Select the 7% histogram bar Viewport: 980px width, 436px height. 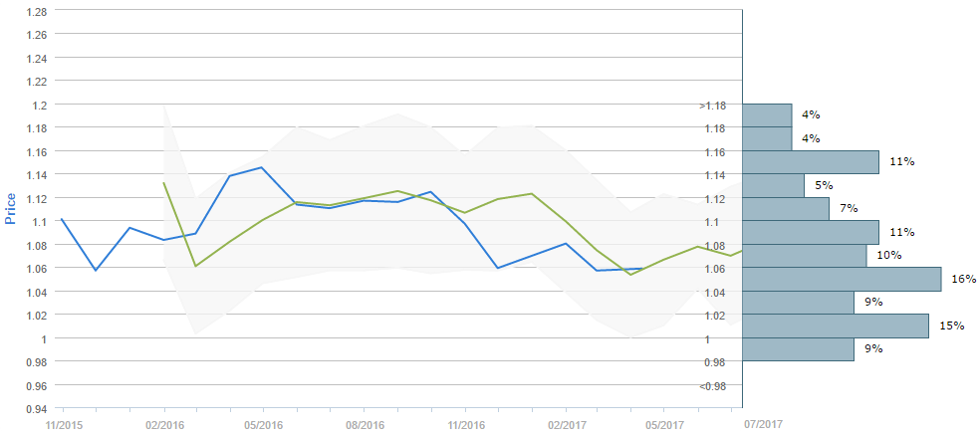786,209
